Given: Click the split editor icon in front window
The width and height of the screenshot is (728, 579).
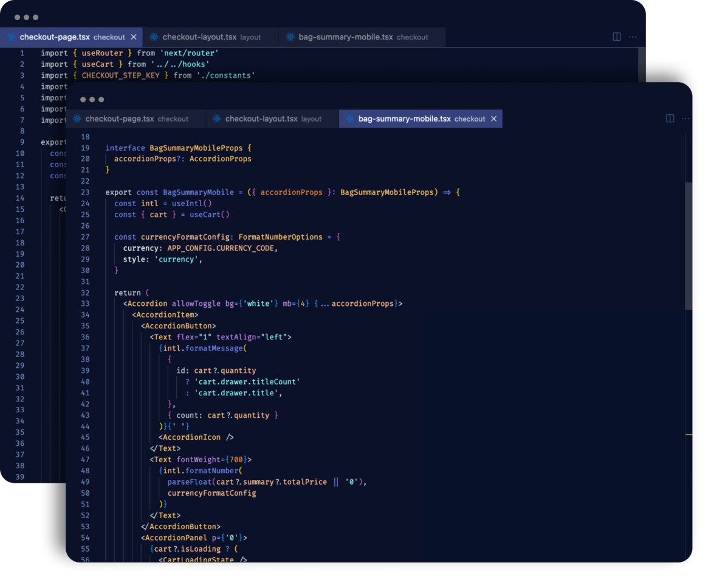Looking at the screenshot, I should tap(669, 118).
